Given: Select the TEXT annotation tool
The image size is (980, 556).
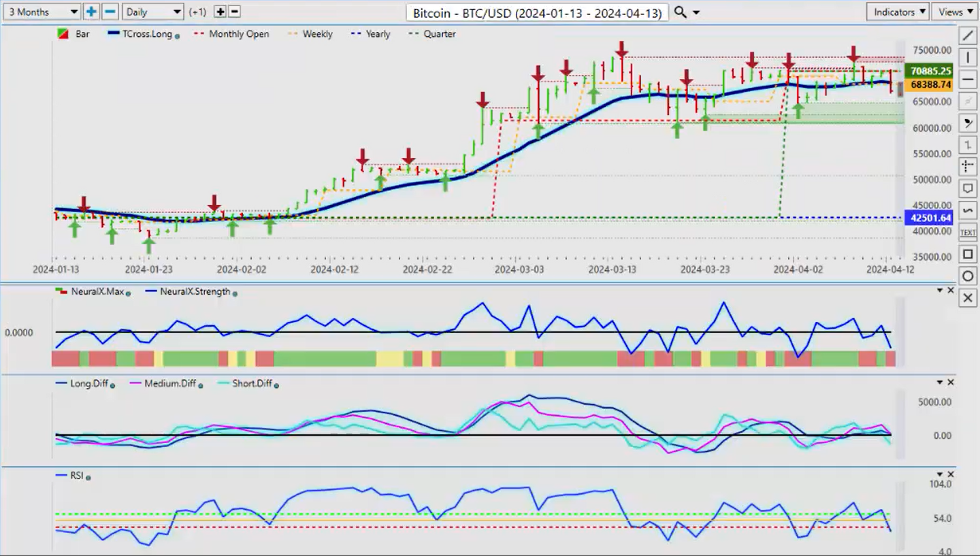Looking at the screenshot, I should [x=968, y=232].
